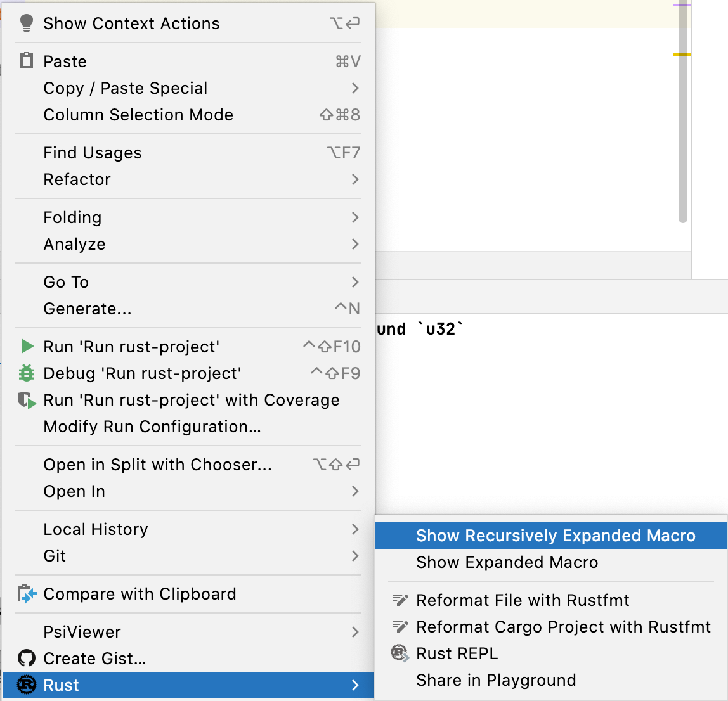This screenshot has height=701, width=728.
Task: Click the Run with Coverage icon
Action: [x=26, y=400]
